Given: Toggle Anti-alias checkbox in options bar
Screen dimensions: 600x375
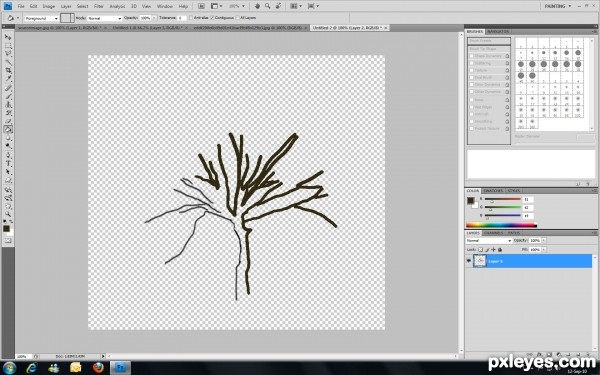Looking at the screenshot, I should click(191, 18).
